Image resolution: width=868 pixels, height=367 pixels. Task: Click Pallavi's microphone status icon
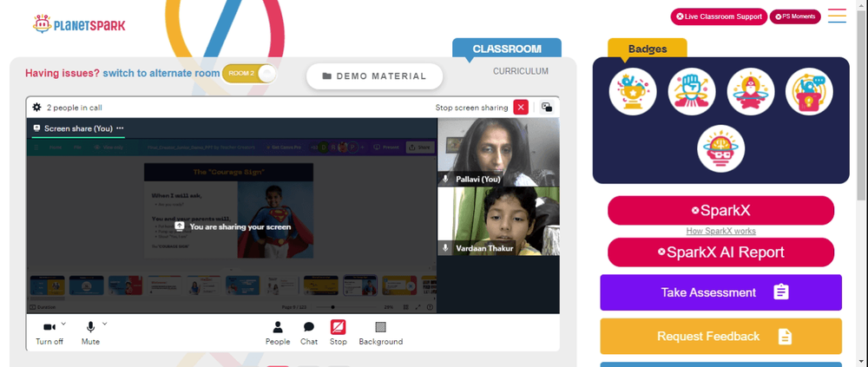click(445, 180)
